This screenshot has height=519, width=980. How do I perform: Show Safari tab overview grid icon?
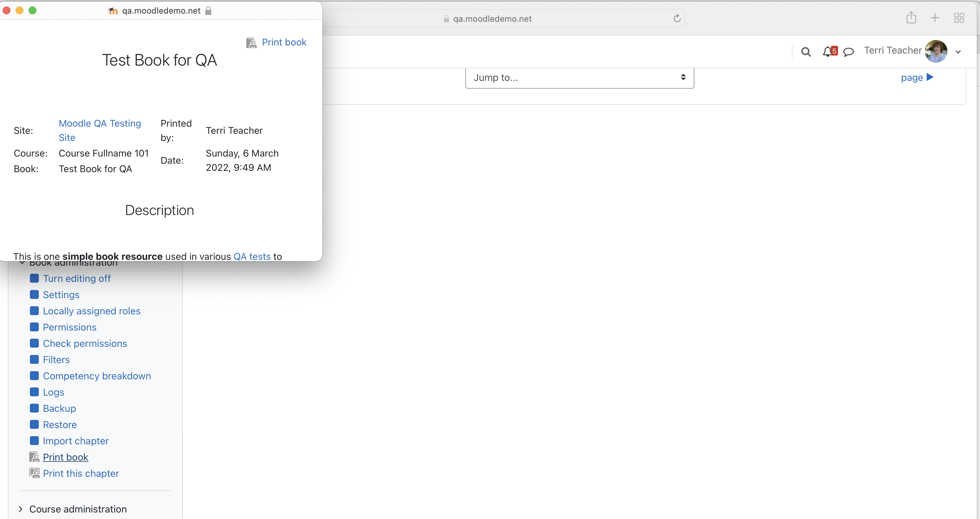pos(959,18)
